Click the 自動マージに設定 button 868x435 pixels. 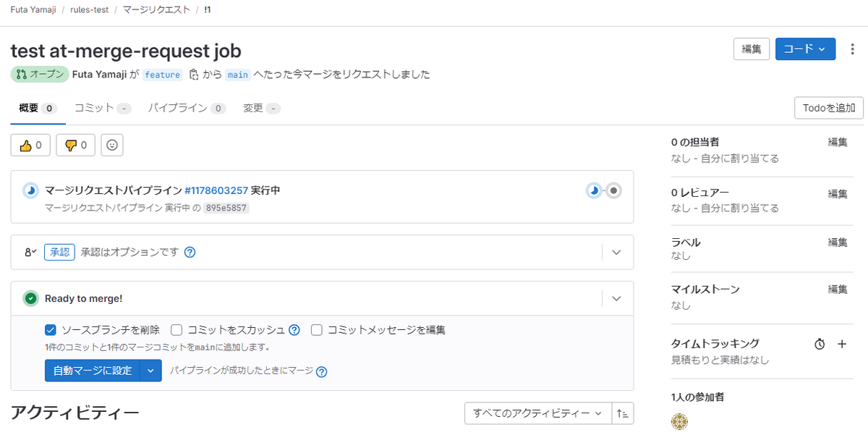click(x=93, y=371)
